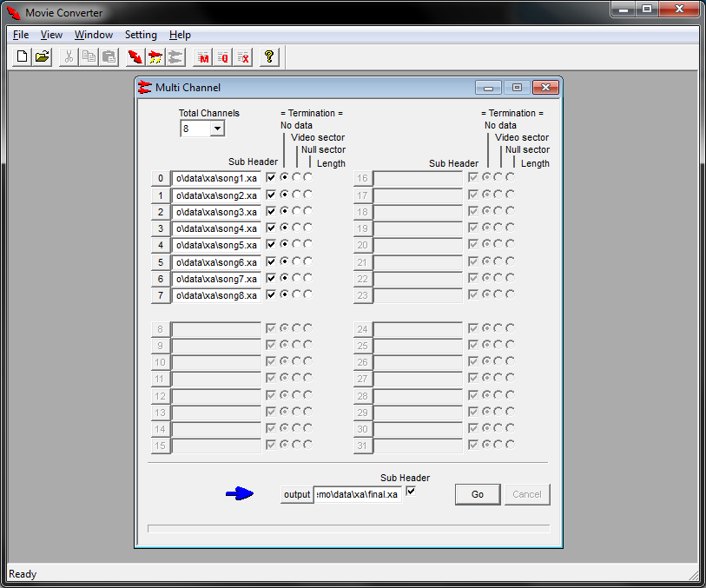Screen dimensions: 706x588
Task: Click channel 7 number button
Action: [161, 295]
